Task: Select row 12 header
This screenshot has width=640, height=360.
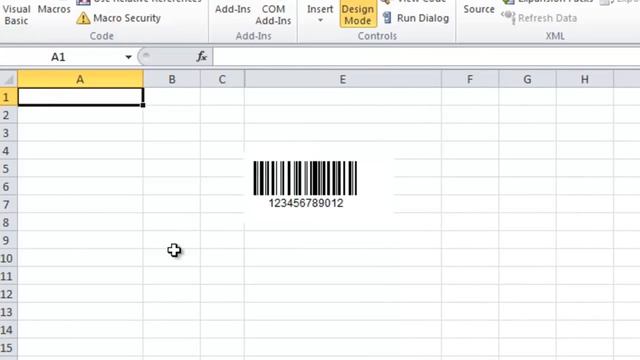Action: click(x=9, y=294)
